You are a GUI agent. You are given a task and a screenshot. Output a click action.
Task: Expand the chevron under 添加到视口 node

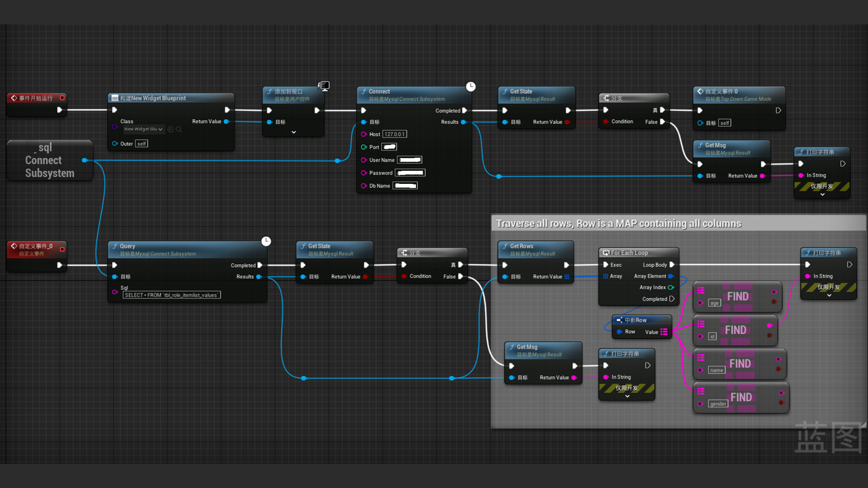click(x=294, y=132)
